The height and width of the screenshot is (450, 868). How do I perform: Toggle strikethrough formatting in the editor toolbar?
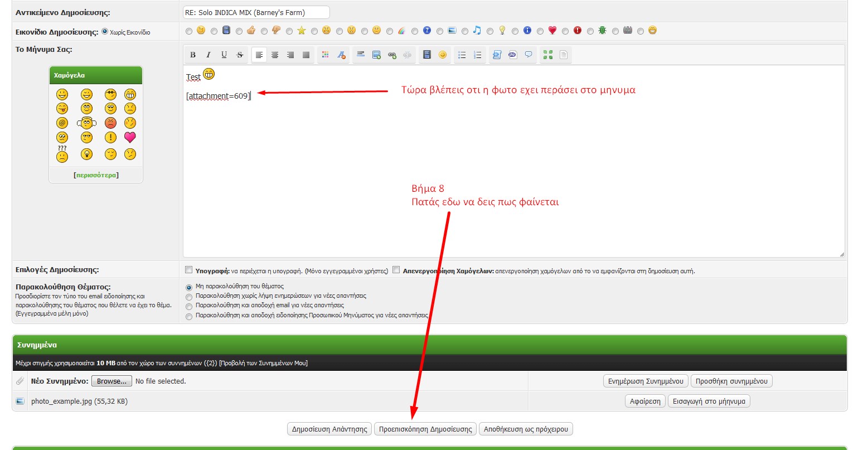(240, 55)
